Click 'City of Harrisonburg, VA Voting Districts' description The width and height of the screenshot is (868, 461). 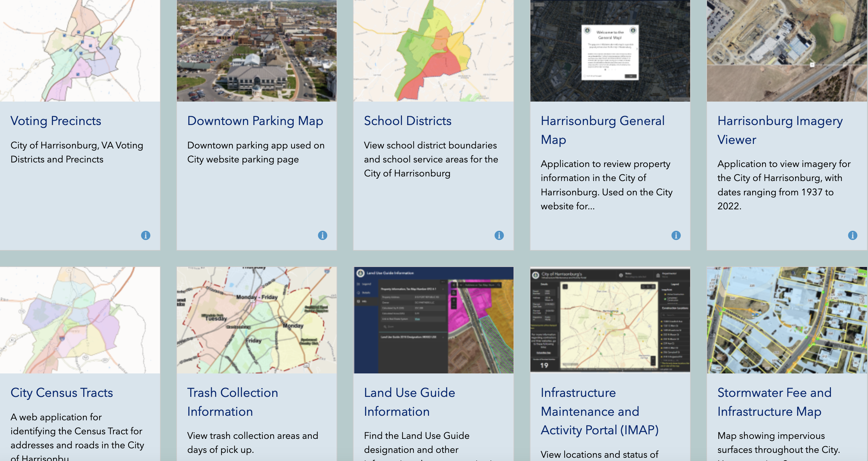(x=77, y=152)
